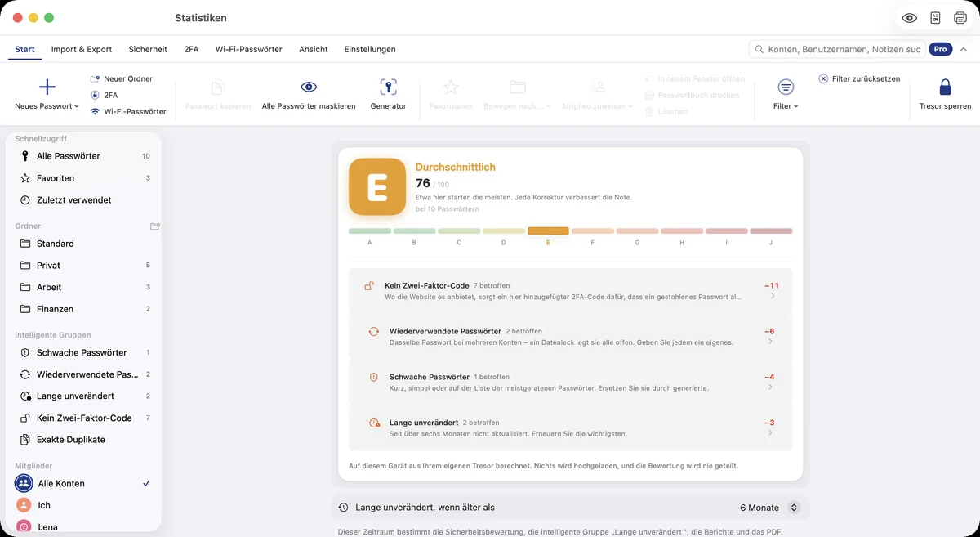980x537 pixels.
Task: Open the Exakte Duplikate smart group
Action: (84, 440)
